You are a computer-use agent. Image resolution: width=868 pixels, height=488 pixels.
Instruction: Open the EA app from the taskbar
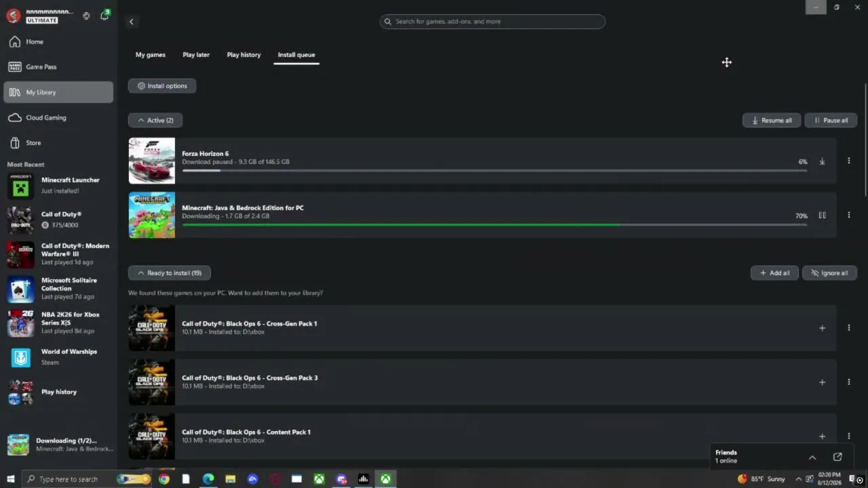[252, 479]
